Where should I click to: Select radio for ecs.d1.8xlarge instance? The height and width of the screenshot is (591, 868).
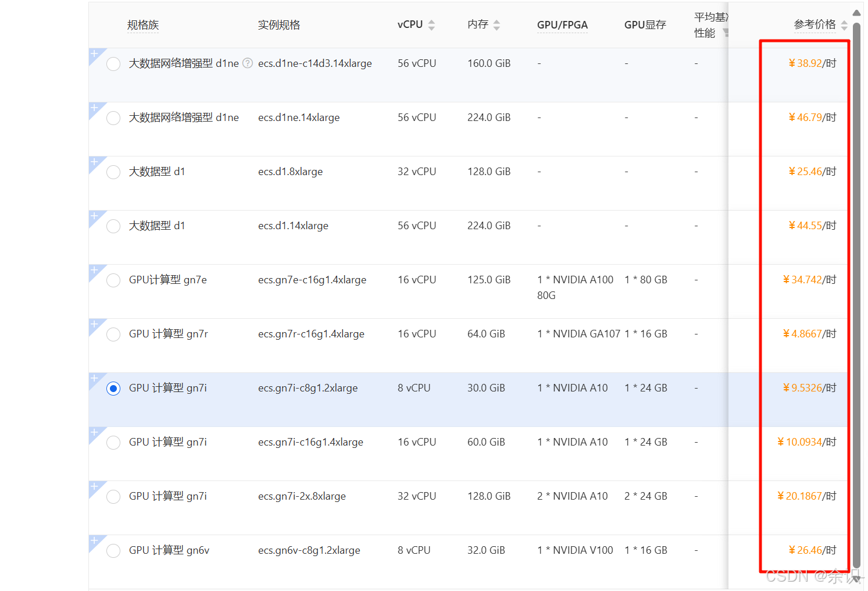[x=113, y=172]
